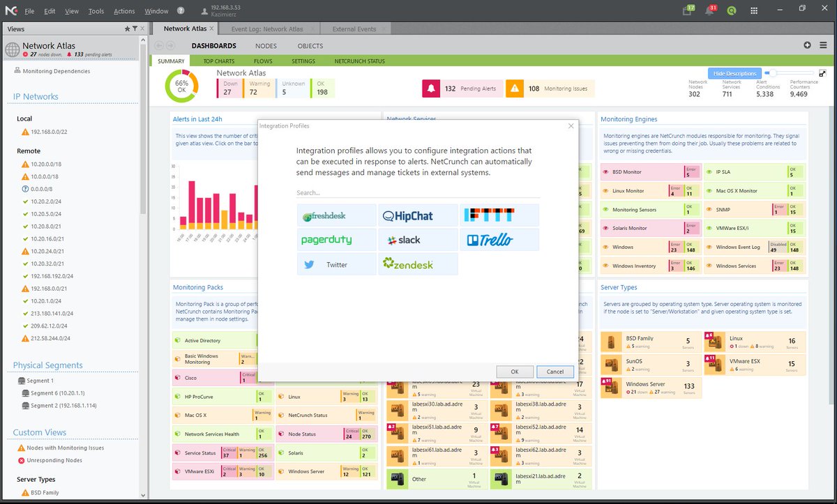Close the Network Atlas tab
The image size is (837, 504).
212,29
